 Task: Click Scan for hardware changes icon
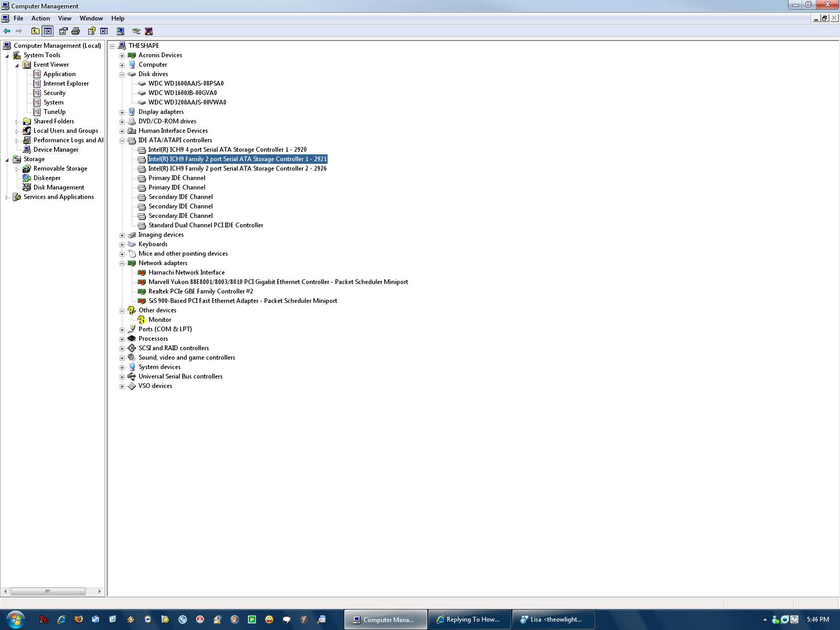tap(120, 31)
